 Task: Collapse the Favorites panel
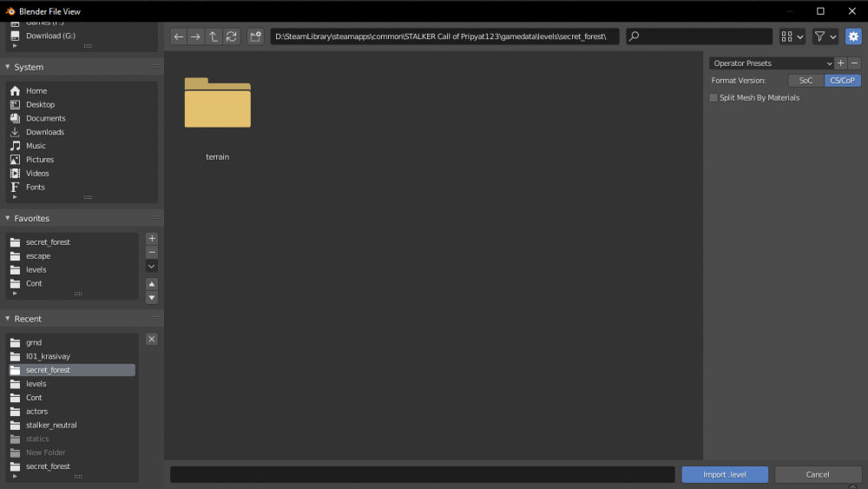coord(8,218)
